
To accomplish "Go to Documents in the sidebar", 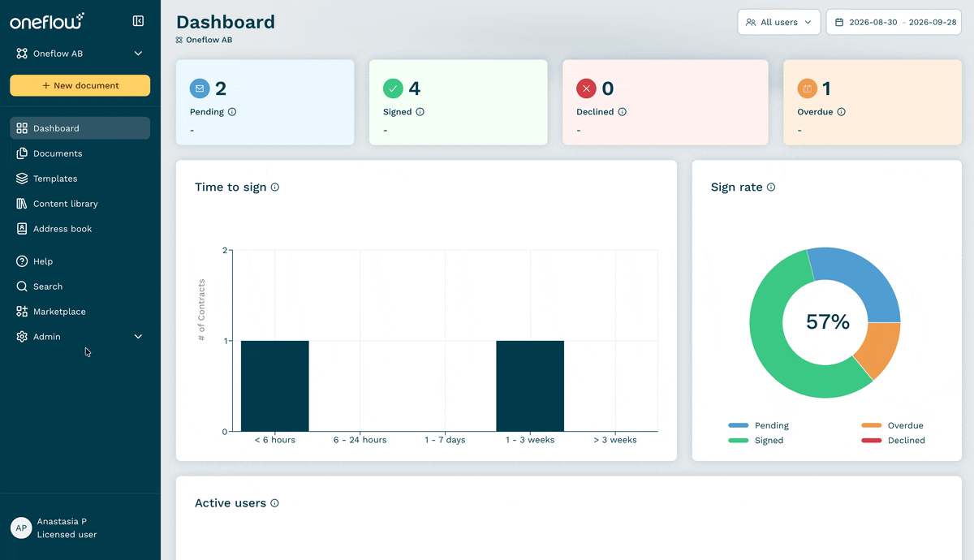I will point(80,153).
